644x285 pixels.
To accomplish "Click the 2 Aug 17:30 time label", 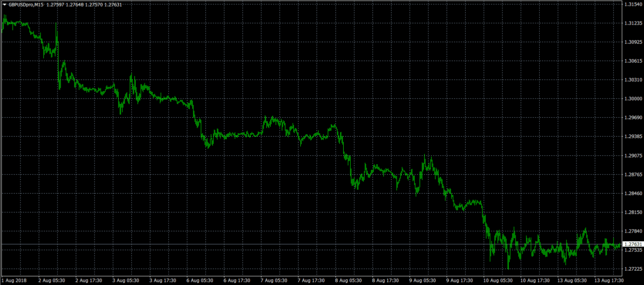I will point(89,281).
